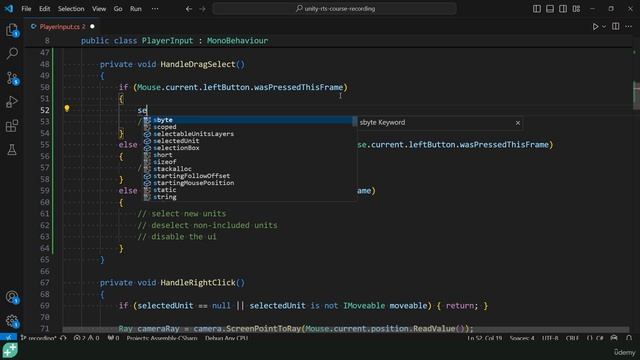Click Spaces: 4 indentation in status bar
Image resolution: width=640 pixels, height=360 pixels.
[522, 338]
